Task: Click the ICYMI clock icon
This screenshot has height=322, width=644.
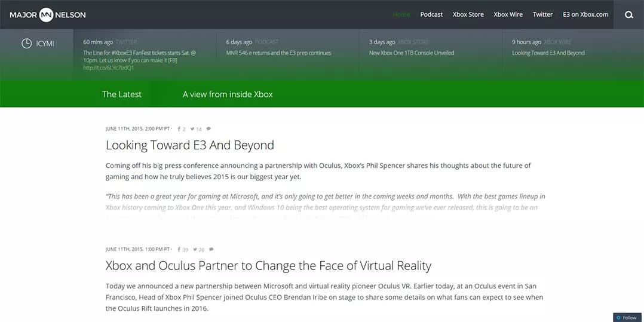Action: 26,44
